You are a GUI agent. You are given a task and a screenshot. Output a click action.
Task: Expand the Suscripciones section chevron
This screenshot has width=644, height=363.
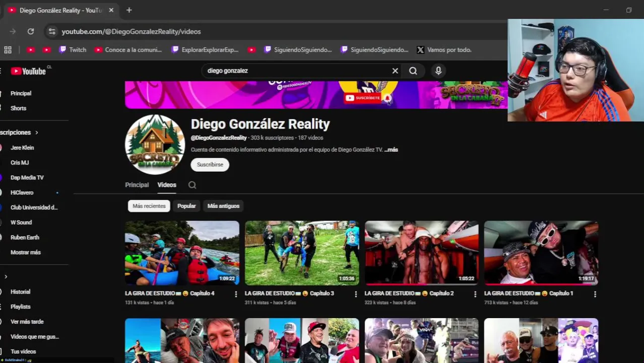[36, 133]
